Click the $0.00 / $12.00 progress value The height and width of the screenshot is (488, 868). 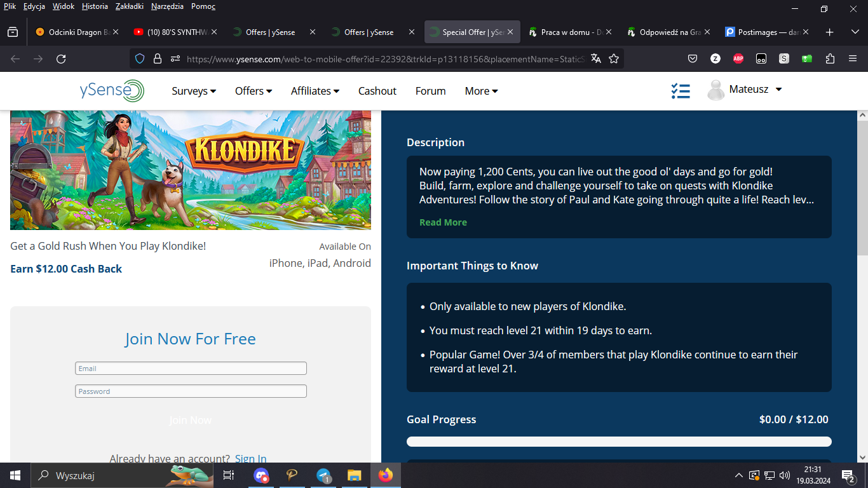794,419
